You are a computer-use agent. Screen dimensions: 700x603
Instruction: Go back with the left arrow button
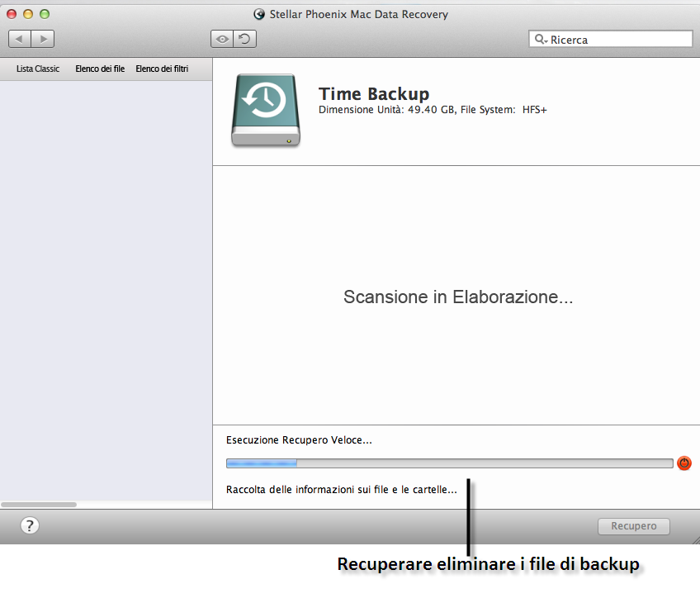click(20, 39)
